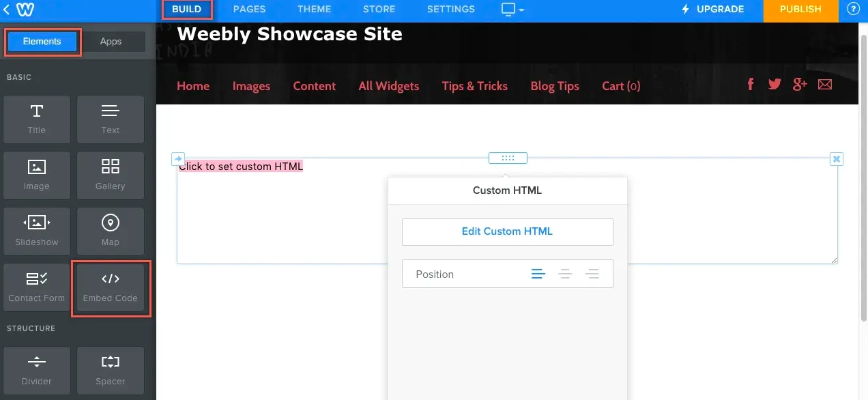Viewport: 868px width, 400px height.
Task: Add a Divider element
Action: click(37, 371)
